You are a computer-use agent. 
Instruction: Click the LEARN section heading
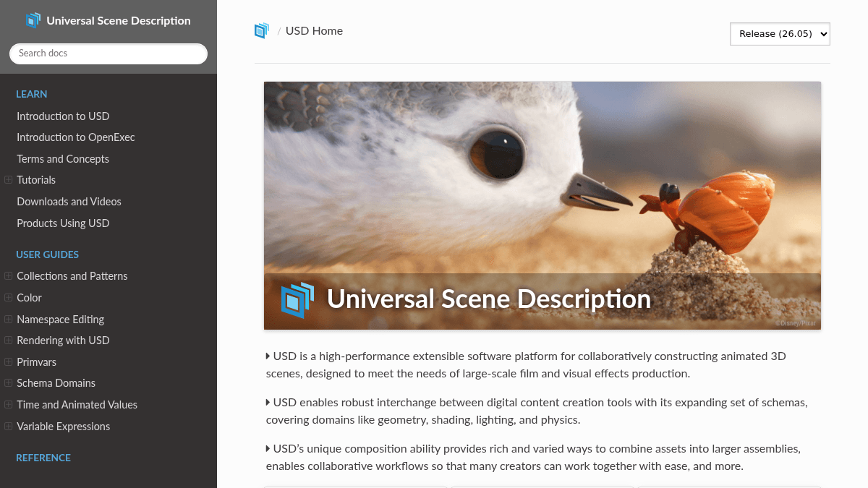pos(32,94)
